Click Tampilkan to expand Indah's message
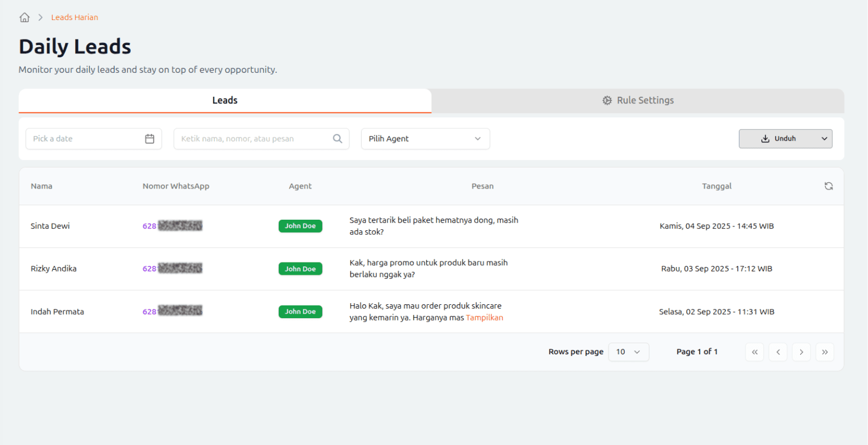Screen dimensions: 868x445 (x=484, y=318)
